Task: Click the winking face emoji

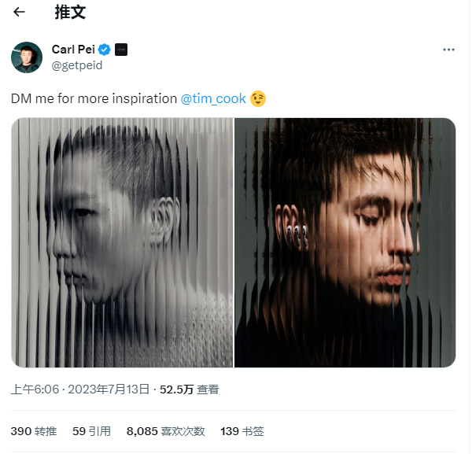Action: [258, 99]
